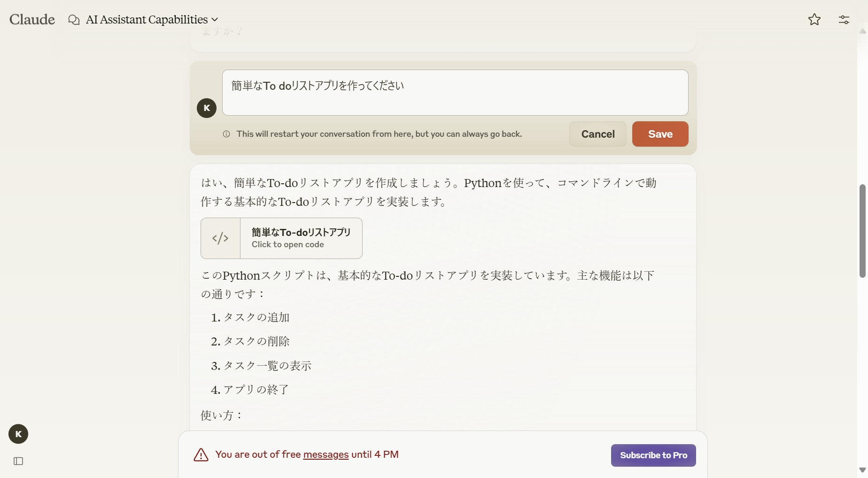
Task: Click the warning triangle icon
Action: coord(201,455)
